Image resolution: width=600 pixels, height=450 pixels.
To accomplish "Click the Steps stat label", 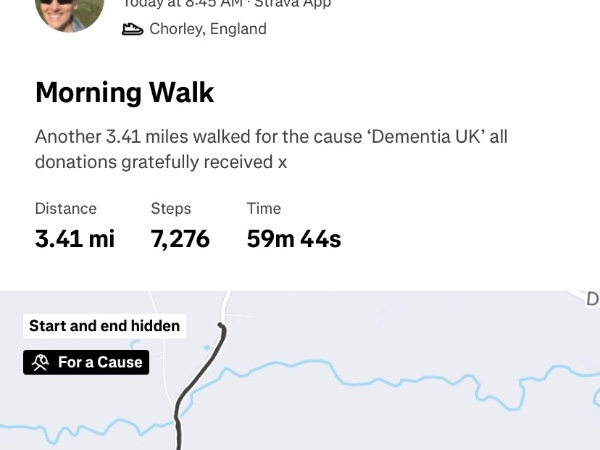I will [x=171, y=208].
